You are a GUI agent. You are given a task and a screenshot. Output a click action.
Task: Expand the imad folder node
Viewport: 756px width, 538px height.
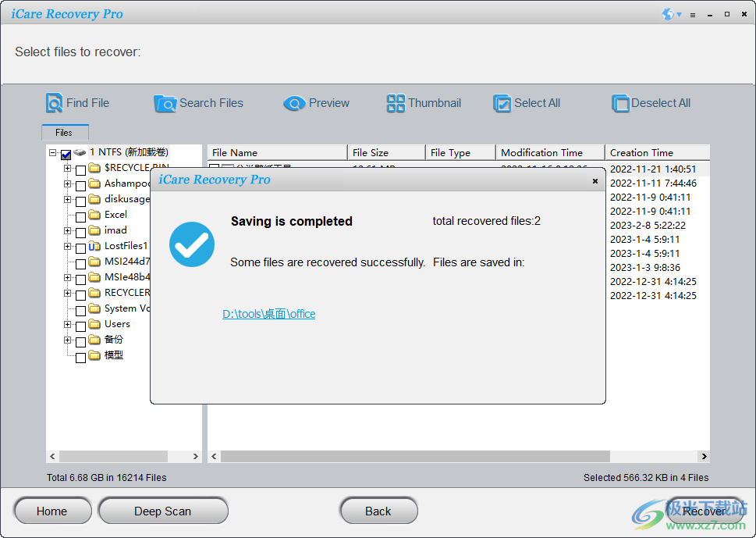[x=66, y=230]
